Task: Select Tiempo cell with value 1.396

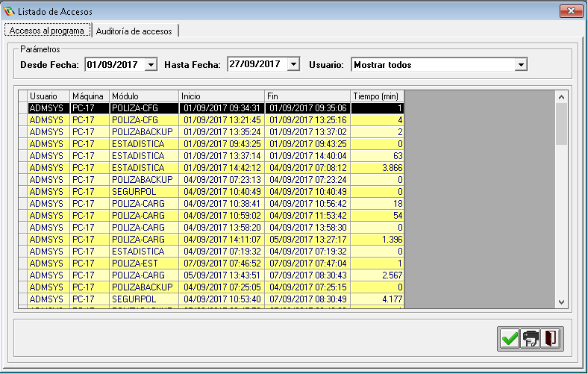Action: coord(378,240)
